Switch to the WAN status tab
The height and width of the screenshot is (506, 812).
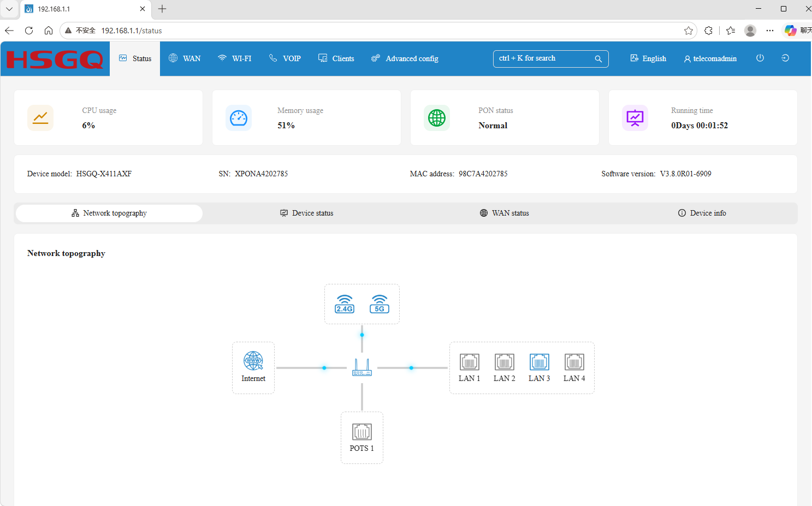[x=505, y=213]
